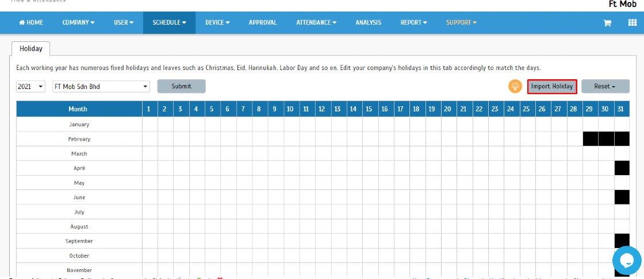Open the blue chat support bubble
Screen dimensions: 644x279
pos(627,261)
